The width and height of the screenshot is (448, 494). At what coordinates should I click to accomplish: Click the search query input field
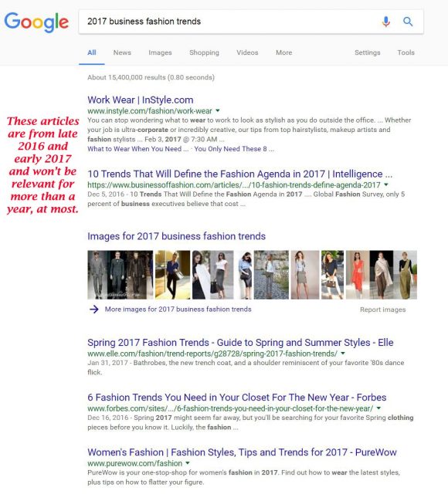tap(230, 22)
